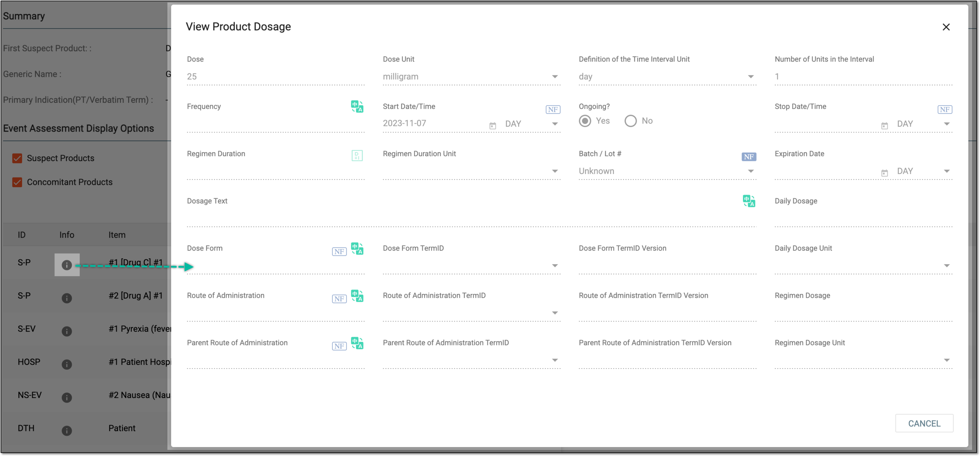Image resolution: width=980 pixels, height=456 pixels.
Task: Open the Batch / Lot Unknown dropdown
Action: click(667, 171)
